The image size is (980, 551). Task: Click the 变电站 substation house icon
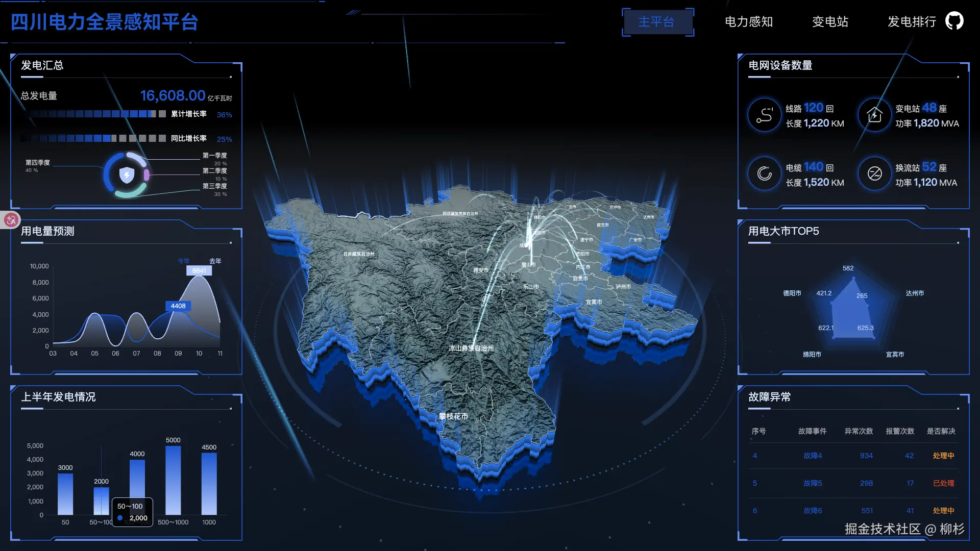coord(874,115)
